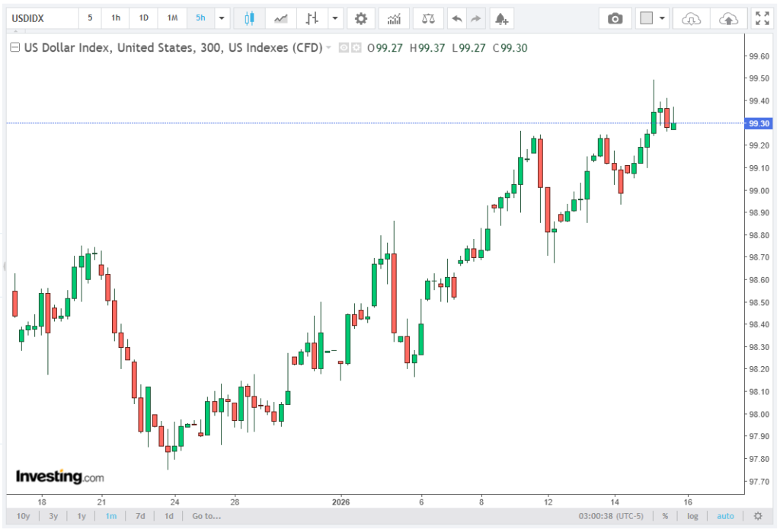Toggle logarithmic scale with log
The width and height of the screenshot is (780, 532).
pos(692,516)
